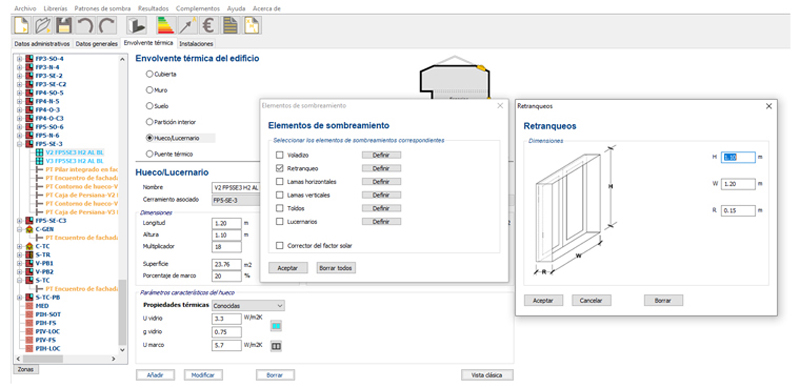The height and width of the screenshot is (388, 800).
Task: Click Cancelar in the Retranqueos dialog
Action: point(591,301)
